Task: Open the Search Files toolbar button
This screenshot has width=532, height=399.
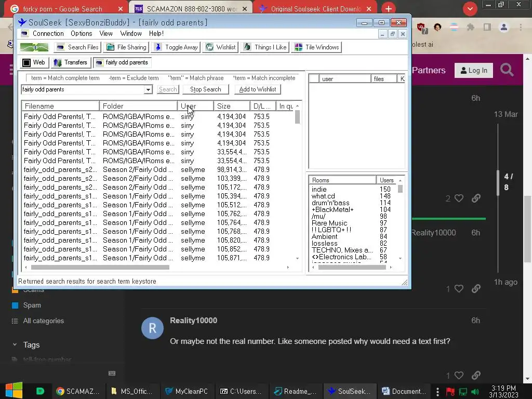Action: (77, 47)
